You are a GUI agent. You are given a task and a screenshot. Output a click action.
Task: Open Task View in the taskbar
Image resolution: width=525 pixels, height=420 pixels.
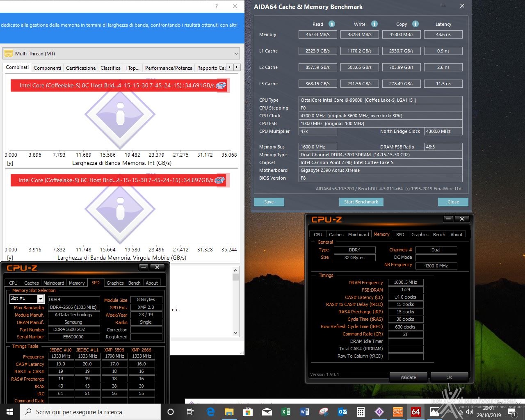click(190, 412)
